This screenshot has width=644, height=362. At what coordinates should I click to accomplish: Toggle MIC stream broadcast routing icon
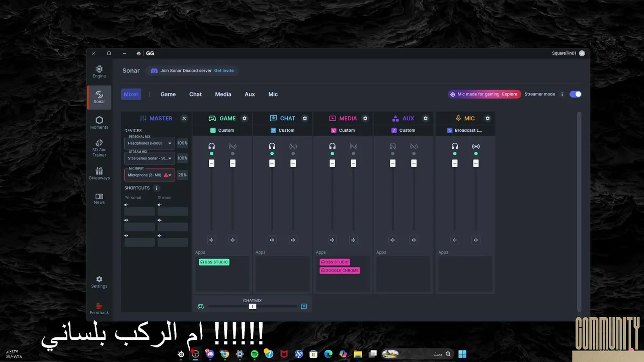coord(476,146)
